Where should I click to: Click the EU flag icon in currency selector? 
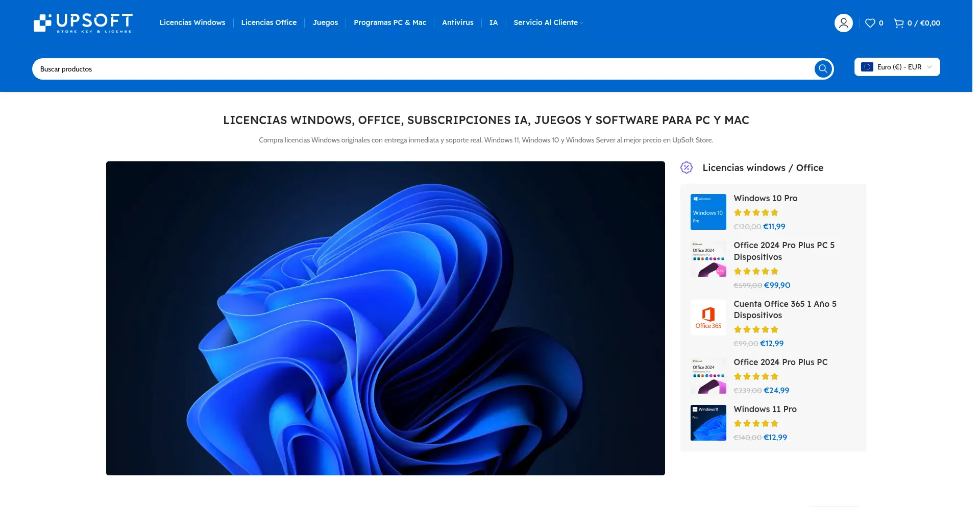click(x=867, y=67)
